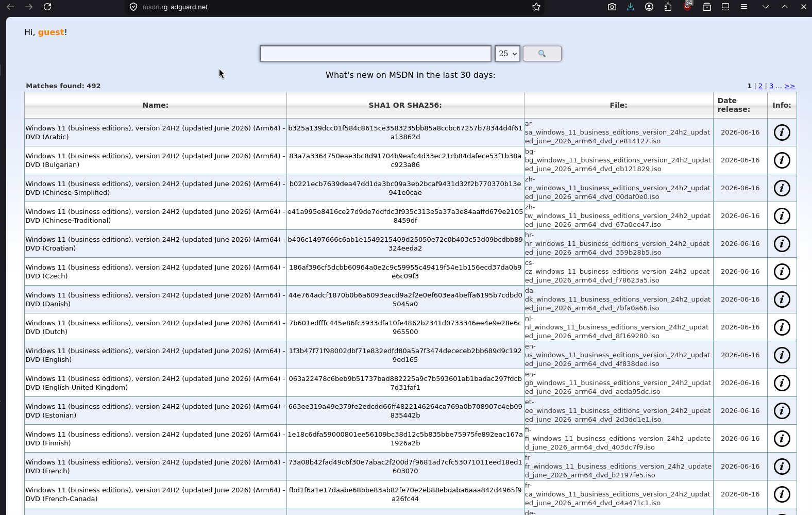Viewport: 812px width, 515px height.
Task: Focus the MSDN search text field
Action: [376, 54]
